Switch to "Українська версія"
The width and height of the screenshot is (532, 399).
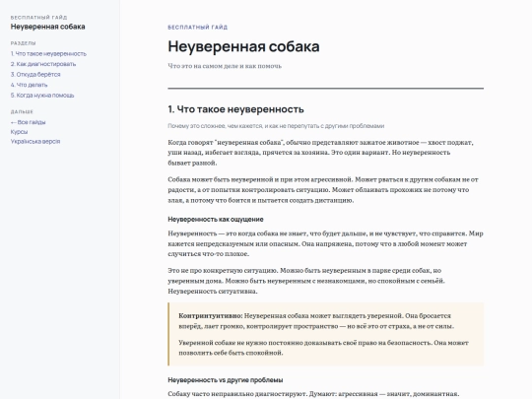coord(35,141)
